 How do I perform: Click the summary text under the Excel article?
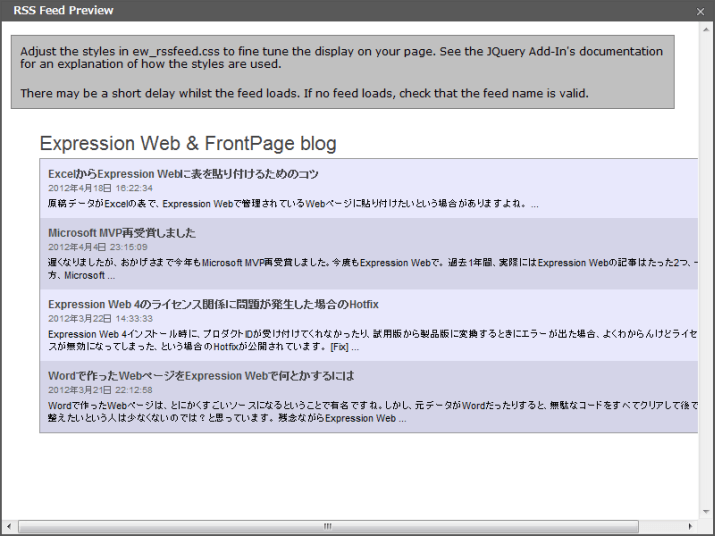[x=293, y=204]
